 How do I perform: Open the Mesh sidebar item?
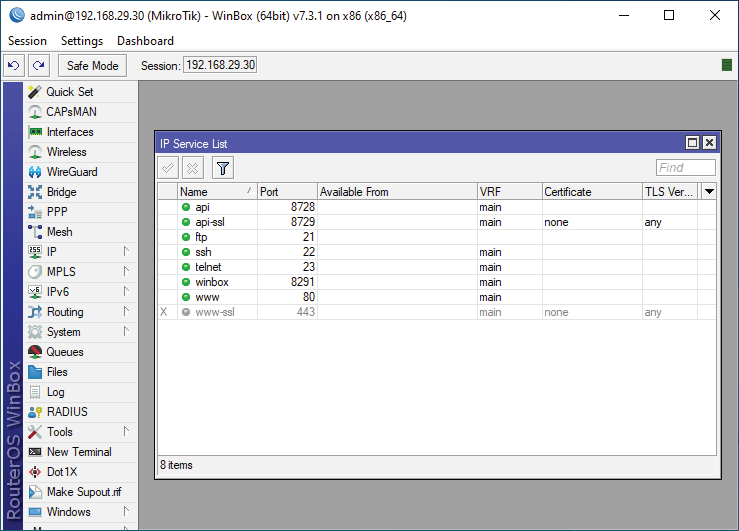[81, 232]
